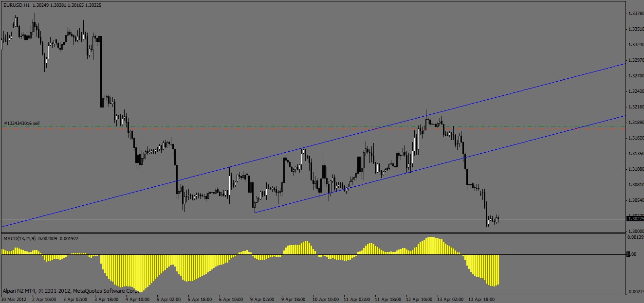The height and width of the screenshot is (303, 644).
Task: Click the #1324343016 sell order label
Action: click(21, 124)
